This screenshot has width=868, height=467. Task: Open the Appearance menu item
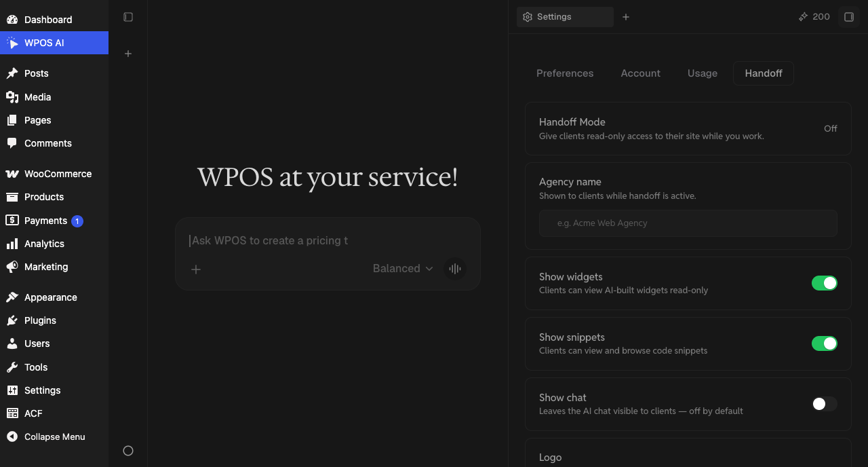tap(54, 297)
